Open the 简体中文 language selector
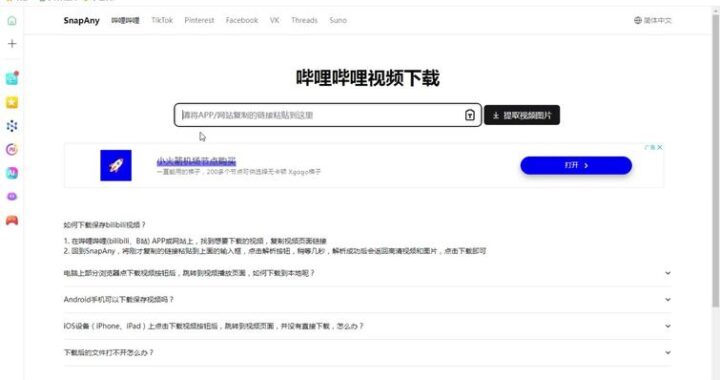720x380 pixels. coord(652,20)
